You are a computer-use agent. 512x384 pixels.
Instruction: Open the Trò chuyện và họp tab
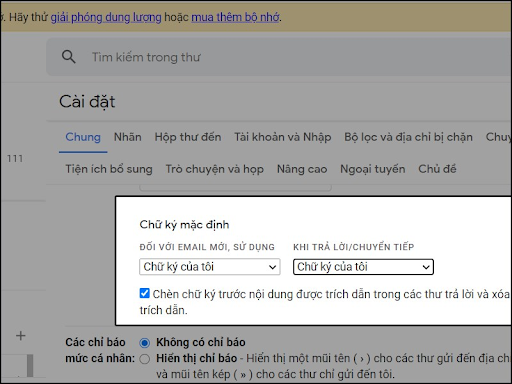pyautogui.click(x=215, y=169)
